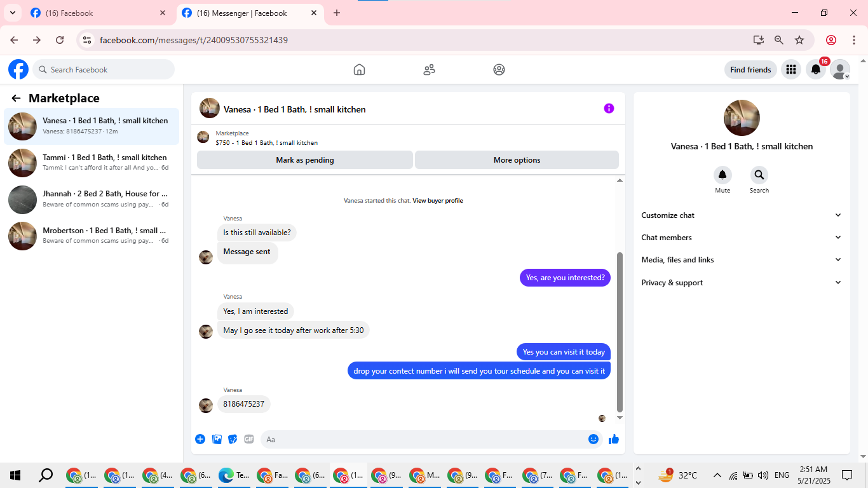Click the Mark as pending button
The width and height of the screenshot is (868, 488).
pyautogui.click(x=305, y=160)
